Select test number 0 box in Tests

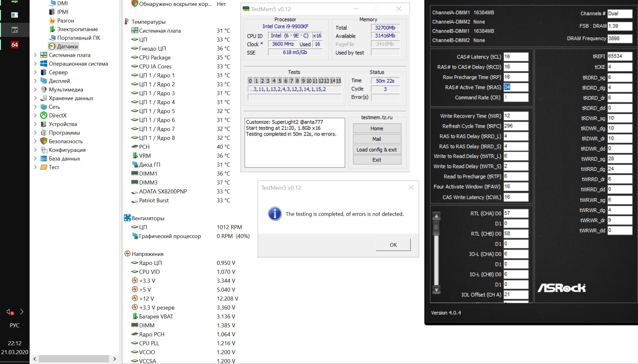coord(250,81)
